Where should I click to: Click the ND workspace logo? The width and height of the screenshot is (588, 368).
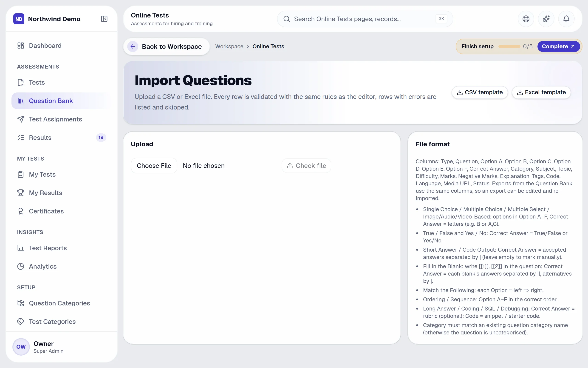click(x=19, y=19)
